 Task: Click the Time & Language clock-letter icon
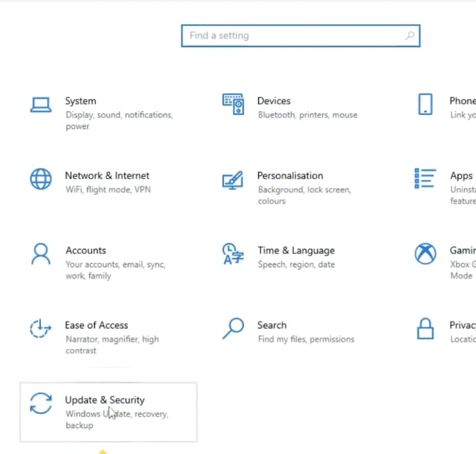coord(233,254)
